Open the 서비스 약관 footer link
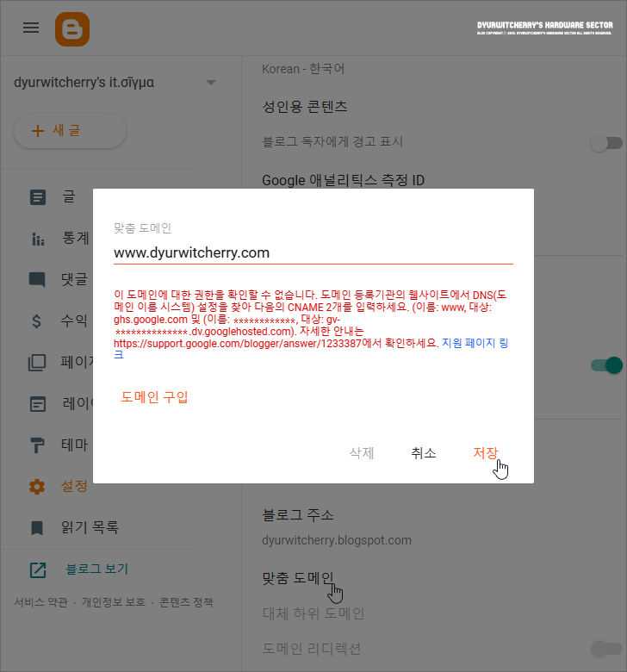Image resolution: width=627 pixels, height=672 pixels. click(x=41, y=602)
